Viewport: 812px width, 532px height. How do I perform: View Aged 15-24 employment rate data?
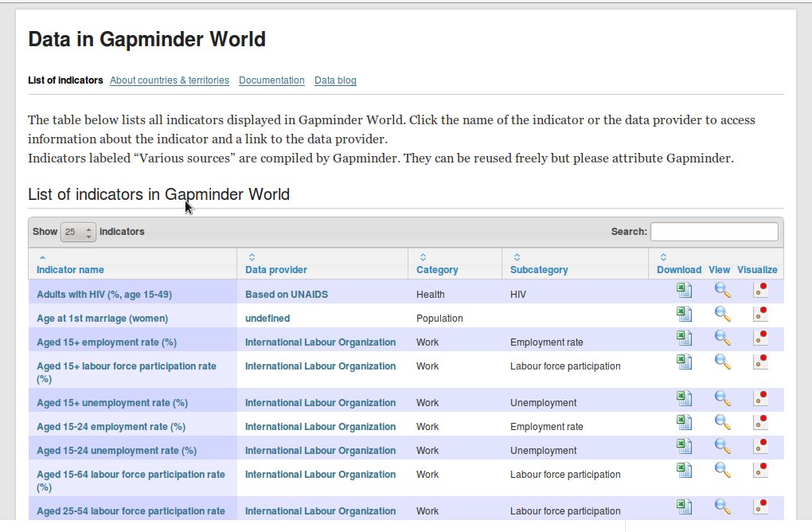click(x=722, y=423)
